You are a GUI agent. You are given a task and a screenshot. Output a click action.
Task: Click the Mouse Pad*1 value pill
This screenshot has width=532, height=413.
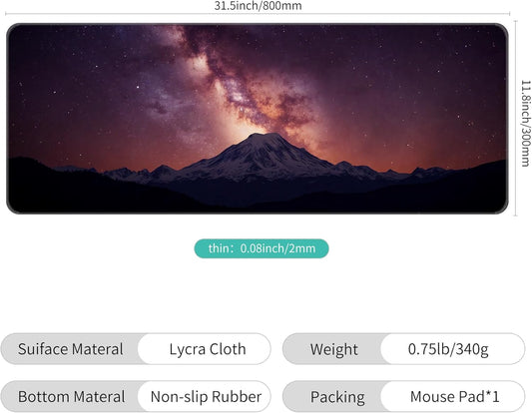[x=452, y=396]
